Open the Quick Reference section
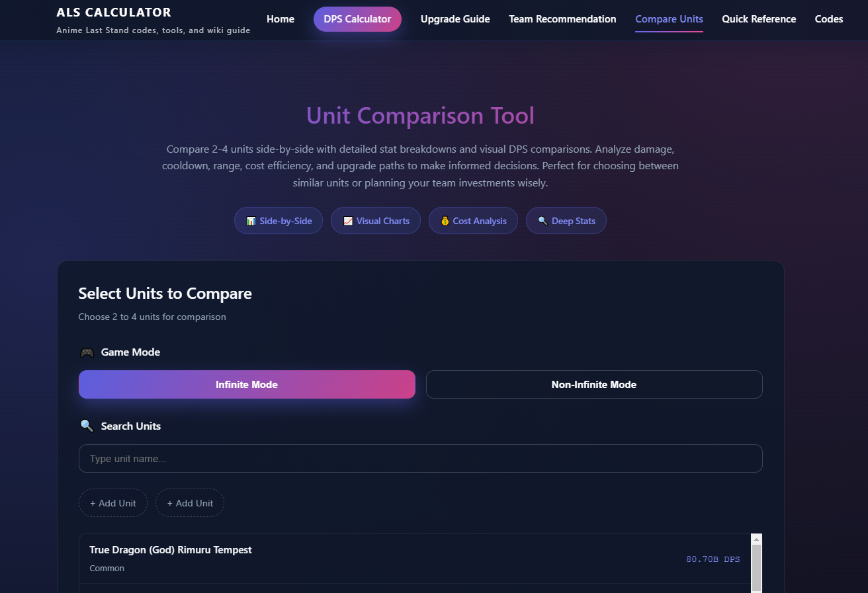Screen dimensions: 868x593 point(759,19)
